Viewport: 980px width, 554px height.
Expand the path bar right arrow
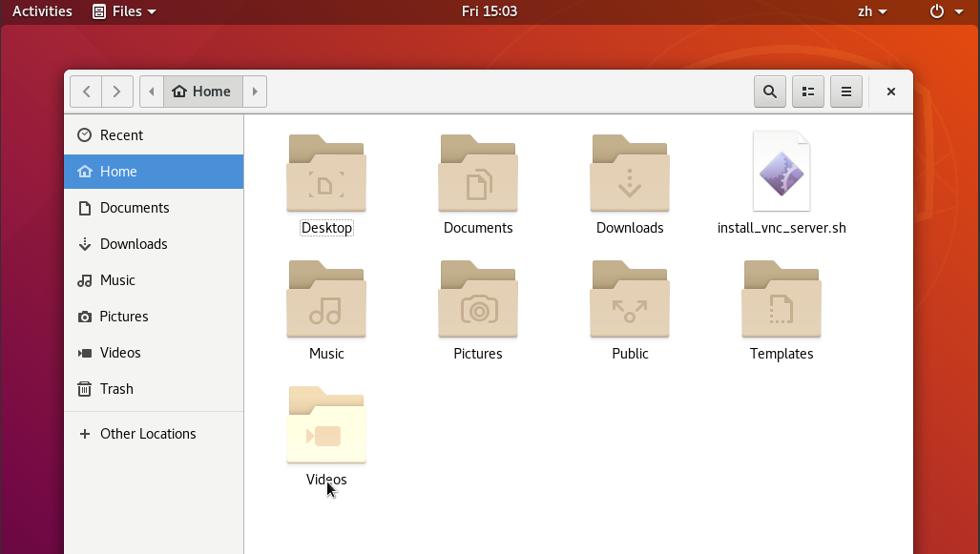pos(255,92)
